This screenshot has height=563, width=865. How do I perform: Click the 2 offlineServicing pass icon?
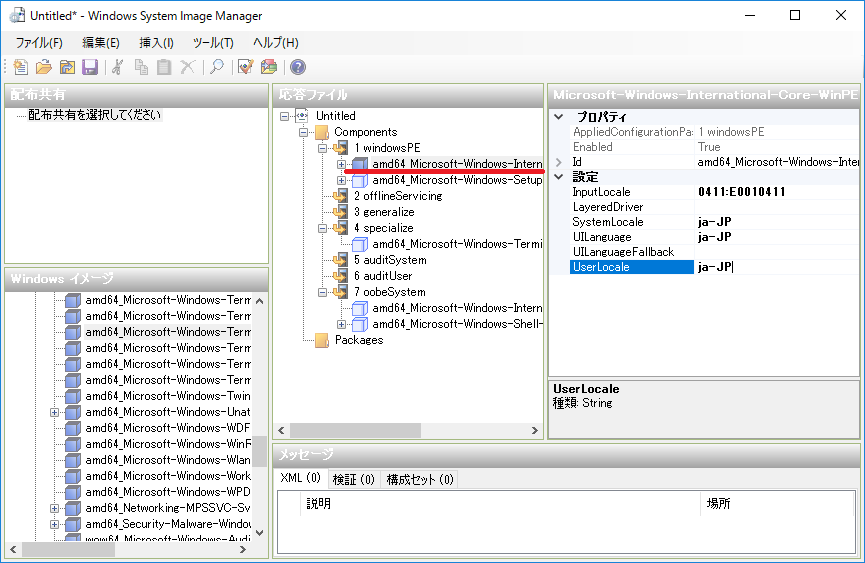(341, 196)
